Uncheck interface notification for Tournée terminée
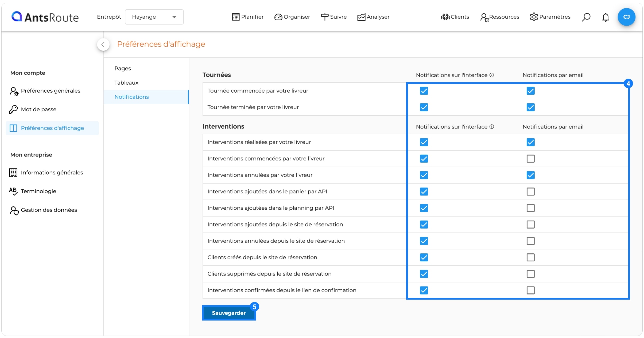 pos(424,107)
